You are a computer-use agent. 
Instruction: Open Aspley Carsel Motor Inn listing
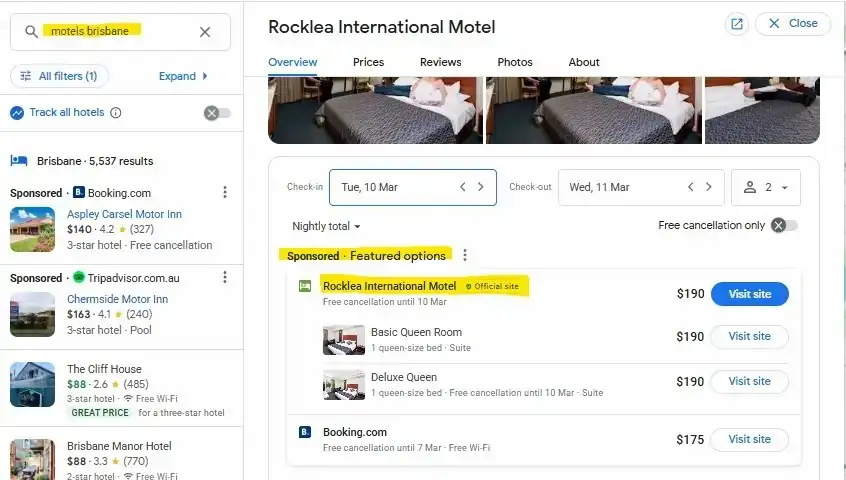pos(124,214)
